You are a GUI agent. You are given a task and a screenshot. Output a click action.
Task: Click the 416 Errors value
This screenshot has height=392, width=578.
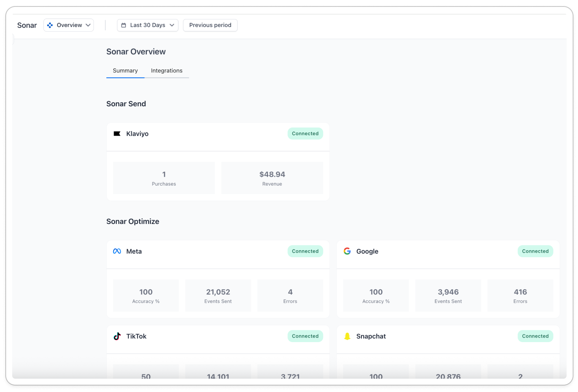click(x=520, y=292)
